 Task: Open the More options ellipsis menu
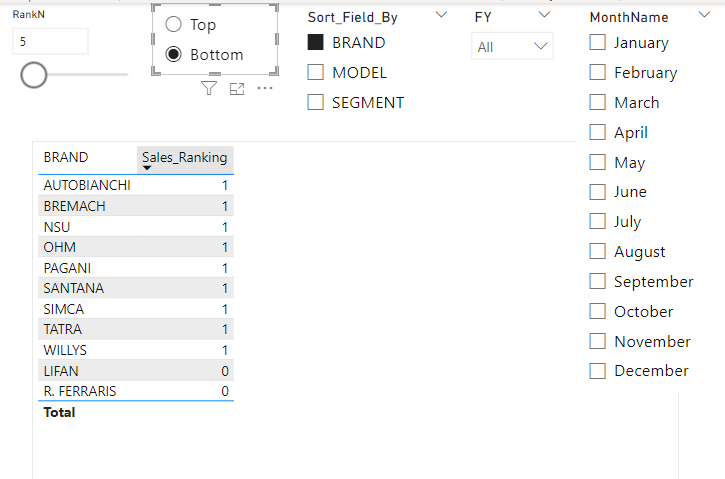coord(265,89)
